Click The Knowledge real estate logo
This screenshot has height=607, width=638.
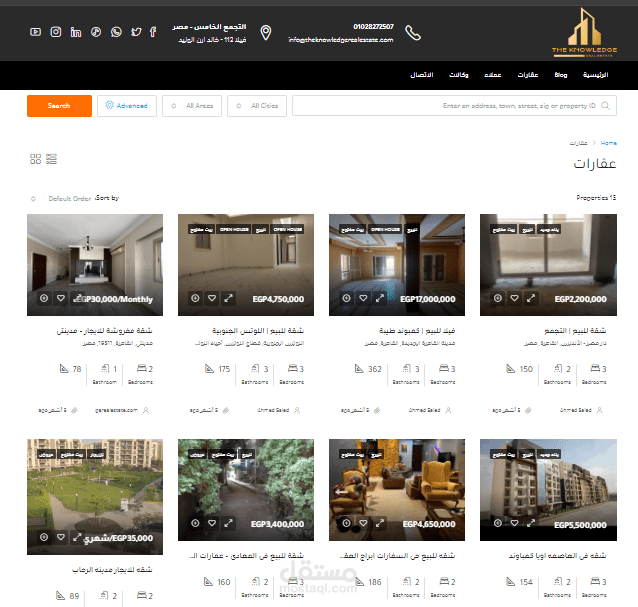[x=584, y=33]
